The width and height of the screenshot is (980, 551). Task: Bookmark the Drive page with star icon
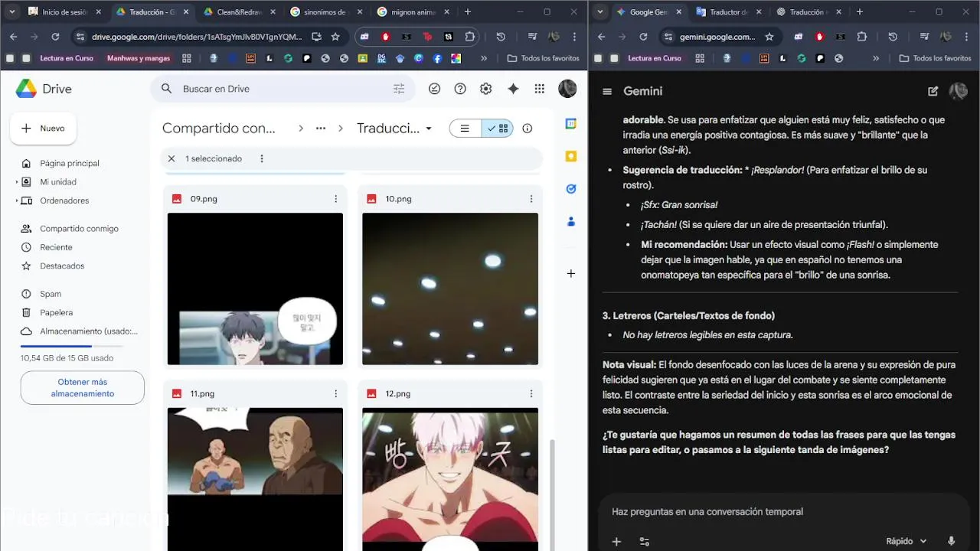click(x=335, y=37)
